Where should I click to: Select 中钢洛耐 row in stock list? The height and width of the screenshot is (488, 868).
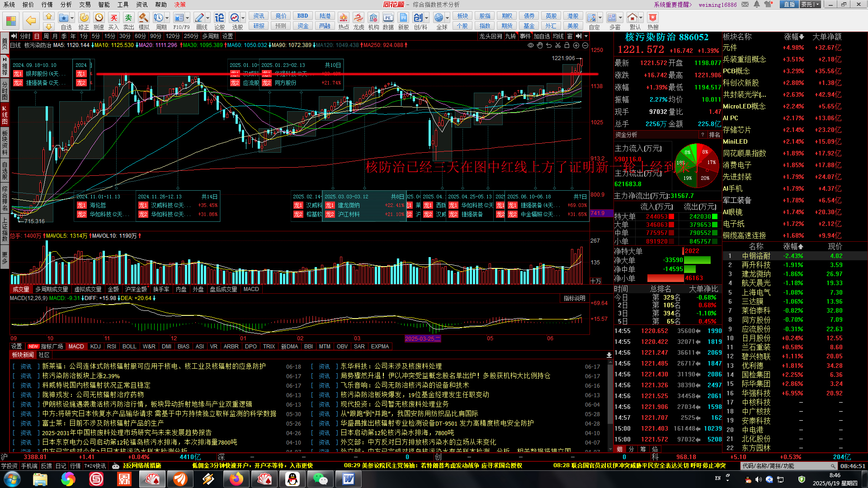795,256
